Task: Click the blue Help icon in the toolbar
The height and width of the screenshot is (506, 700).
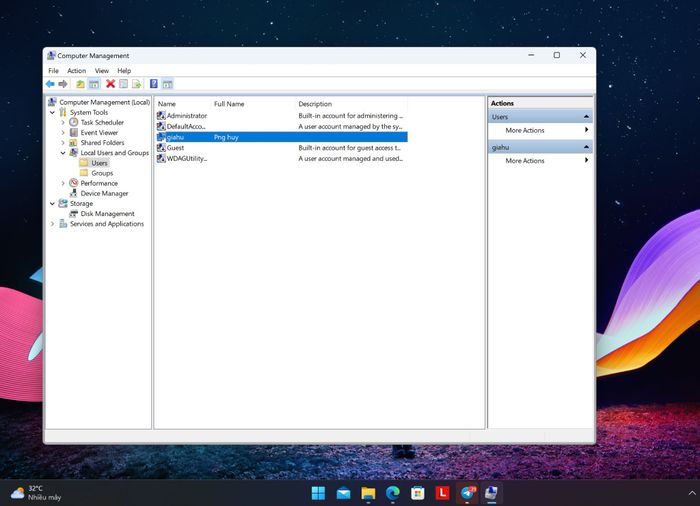Action: (153, 84)
